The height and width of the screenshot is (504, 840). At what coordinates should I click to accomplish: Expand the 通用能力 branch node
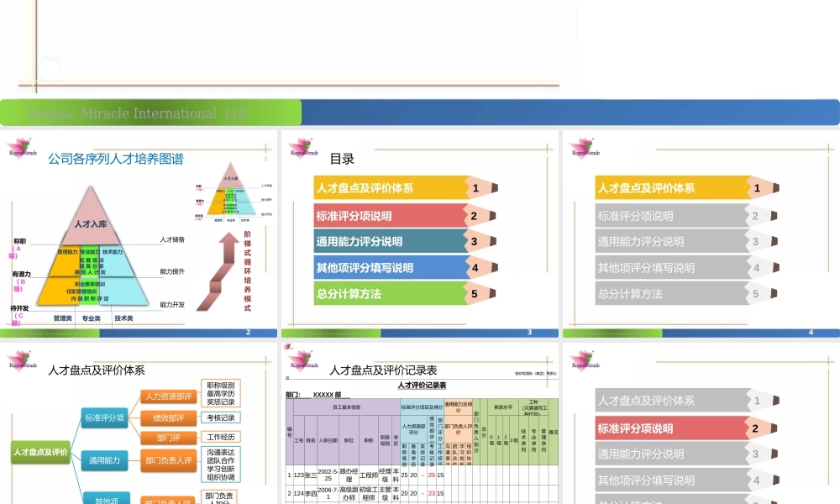click(x=102, y=461)
